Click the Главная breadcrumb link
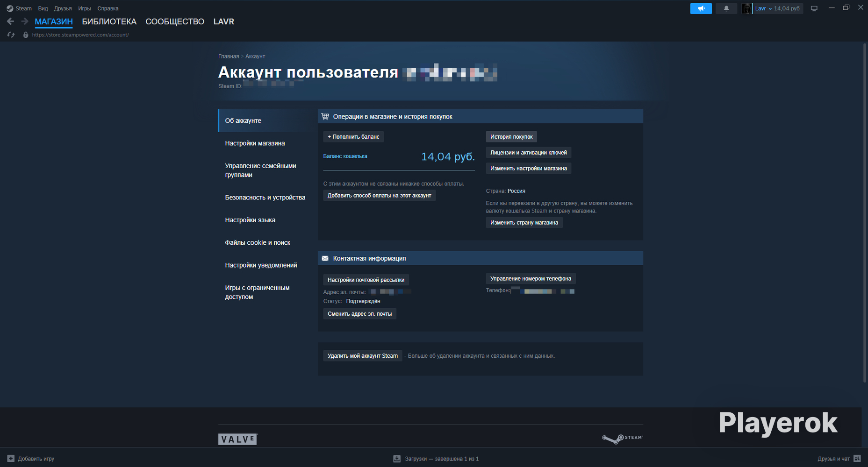The image size is (868, 467). pos(229,57)
